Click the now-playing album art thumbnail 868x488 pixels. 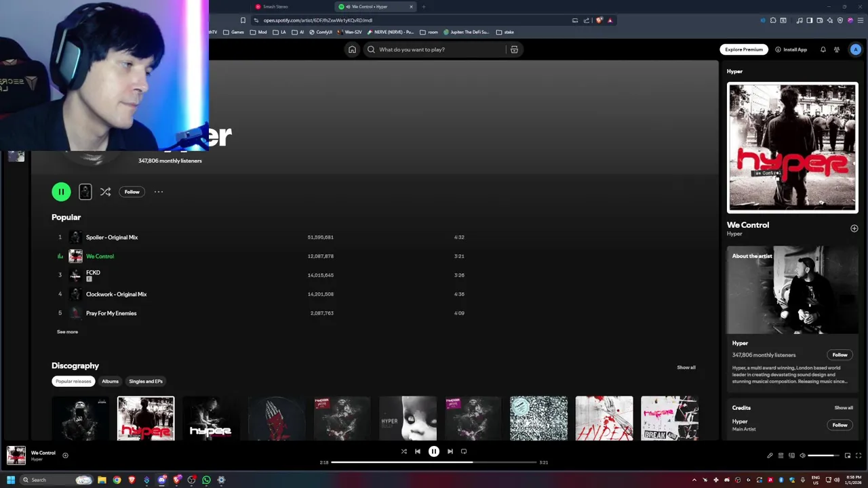point(16,455)
